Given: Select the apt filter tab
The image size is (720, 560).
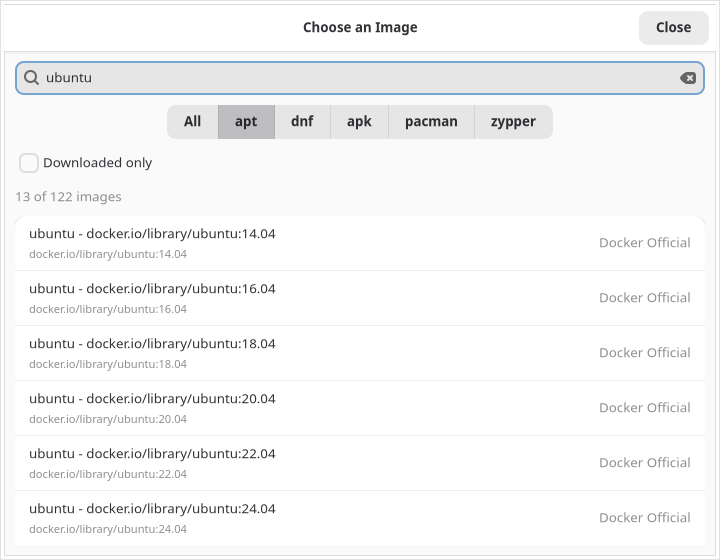Looking at the screenshot, I should pos(246,122).
